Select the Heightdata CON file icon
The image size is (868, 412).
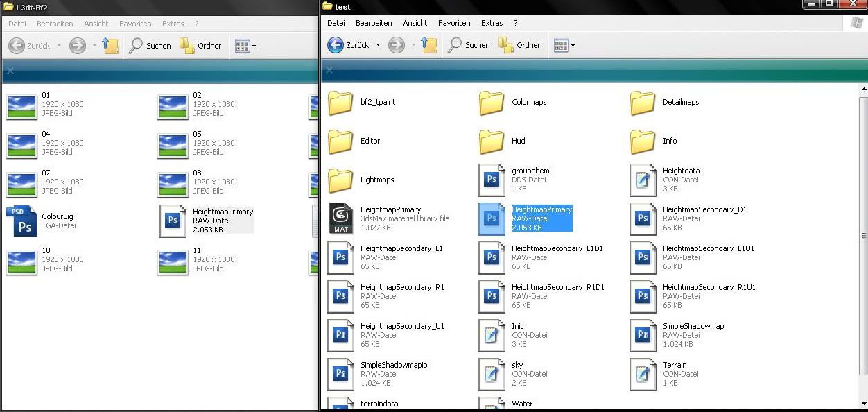pyautogui.click(x=643, y=180)
